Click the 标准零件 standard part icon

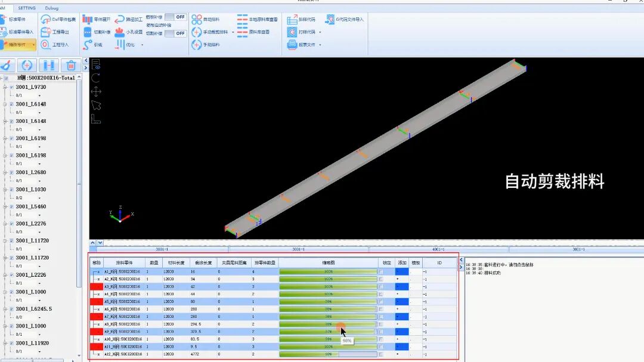click(x=4, y=19)
